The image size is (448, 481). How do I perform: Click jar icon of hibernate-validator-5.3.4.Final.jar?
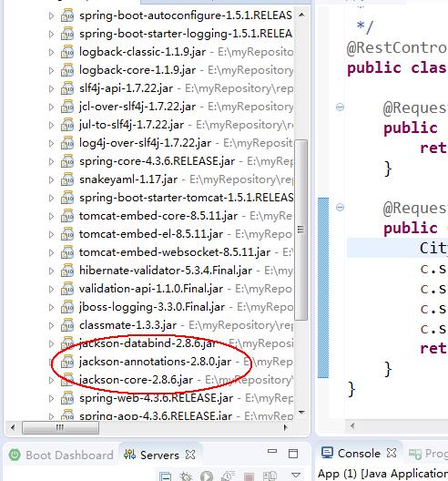click(x=67, y=271)
